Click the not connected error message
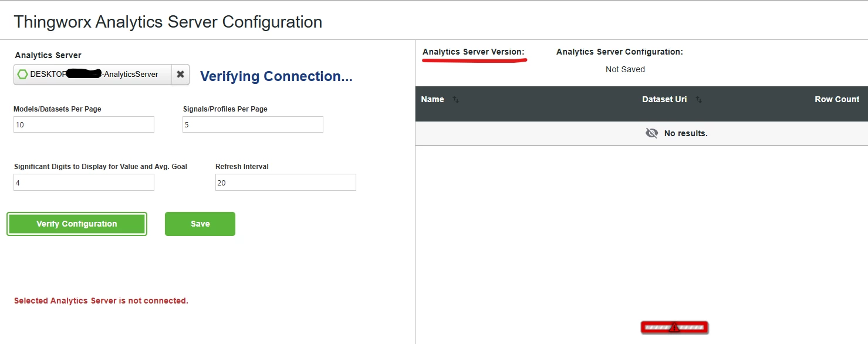This screenshot has height=344, width=868. click(101, 301)
